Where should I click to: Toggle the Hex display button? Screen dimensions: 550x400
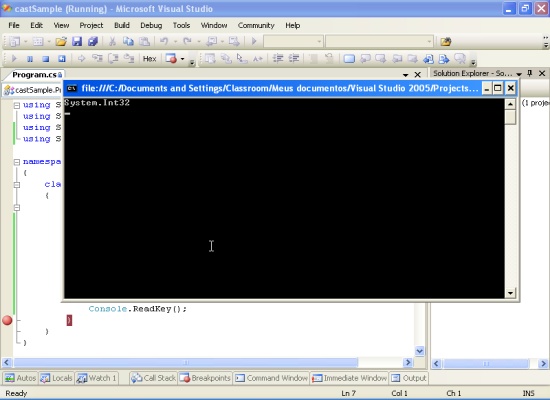[x=149, y=59]
